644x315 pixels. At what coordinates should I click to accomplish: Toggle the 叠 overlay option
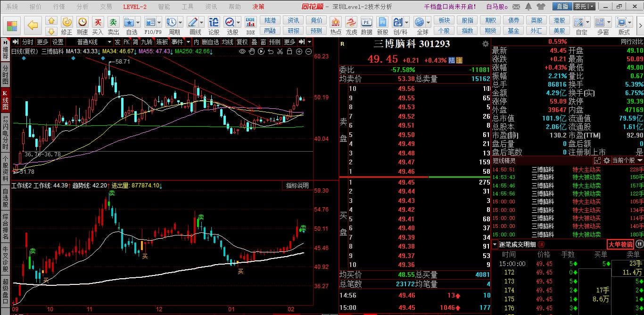(x=254, y=42)
